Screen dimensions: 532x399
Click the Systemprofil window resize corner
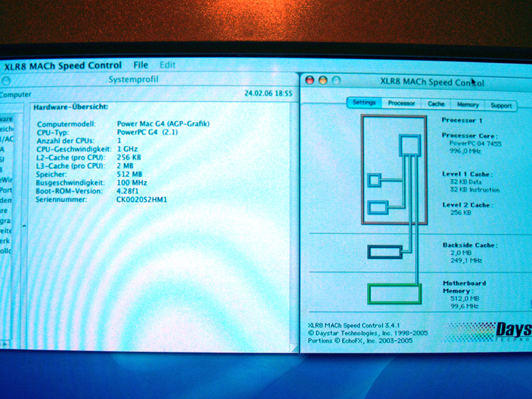pyautogui.click(x=295, y=348)
